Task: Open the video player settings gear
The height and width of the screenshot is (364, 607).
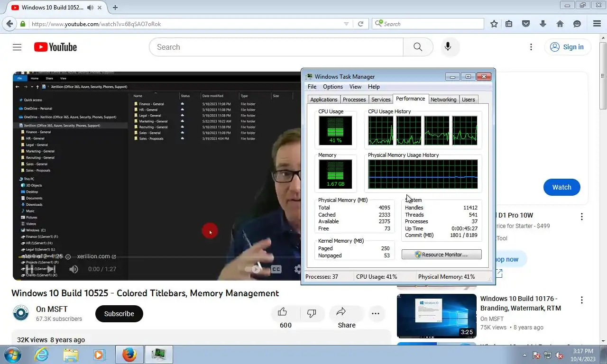Action: [x=297, y=269]
